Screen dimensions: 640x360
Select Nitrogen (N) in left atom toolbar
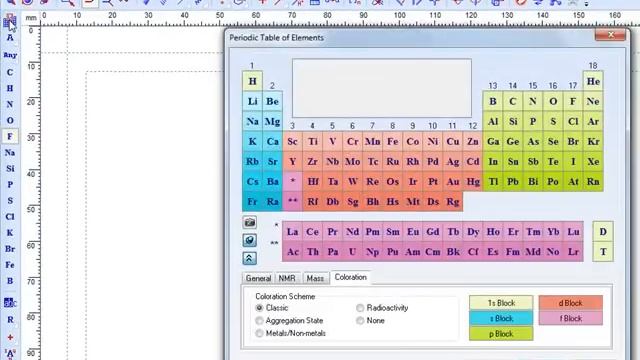coord(10,104)
